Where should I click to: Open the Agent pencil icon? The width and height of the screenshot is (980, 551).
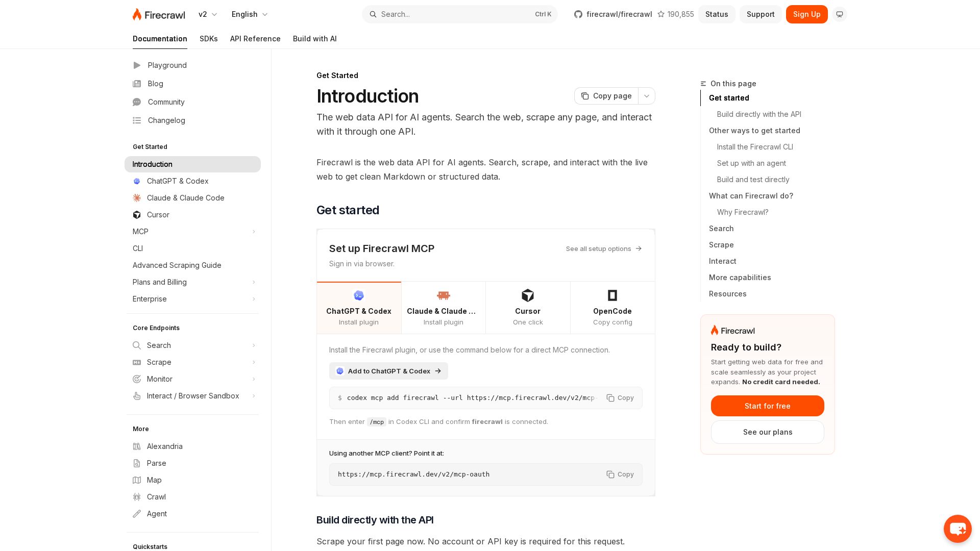[137, 514]
